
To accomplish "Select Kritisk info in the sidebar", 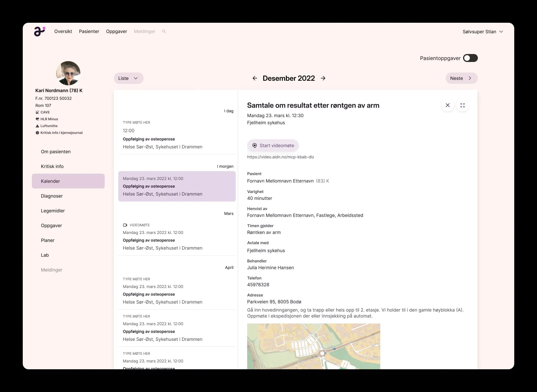I will 68,166.
